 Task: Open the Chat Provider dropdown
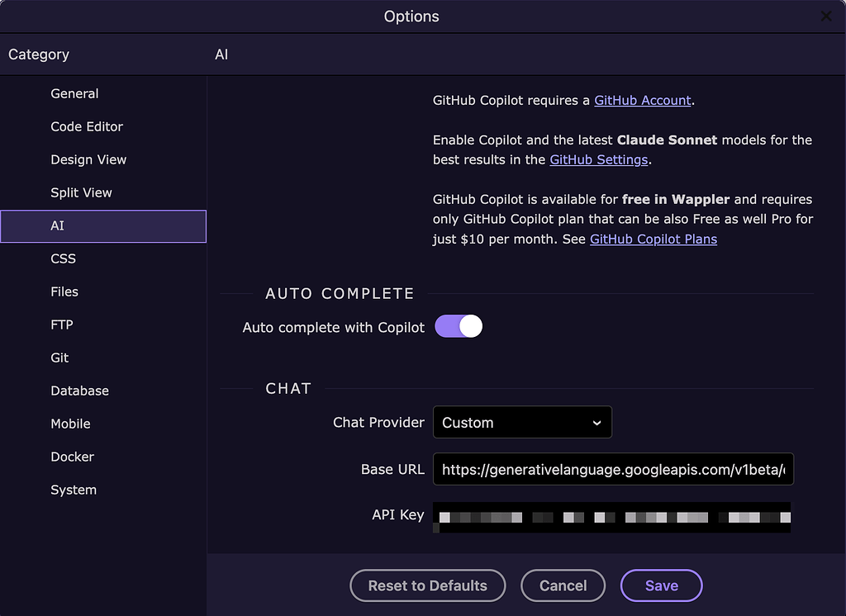tap(522, 422)
